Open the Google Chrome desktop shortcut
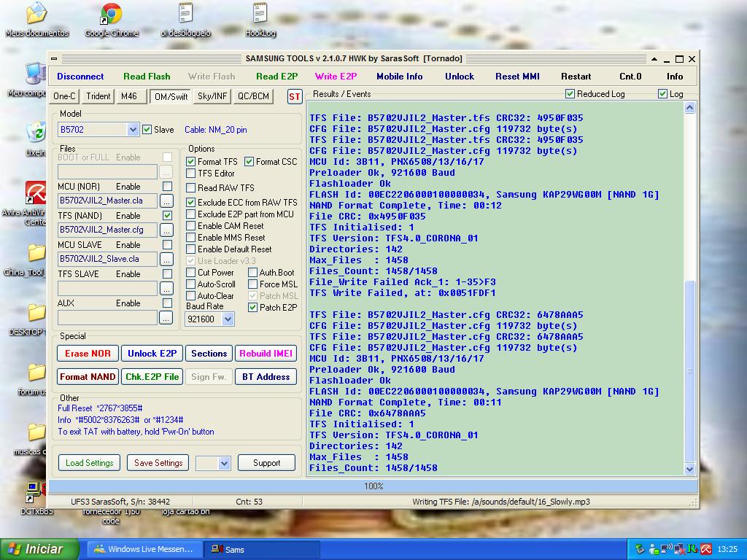 (x=111, y=20)
